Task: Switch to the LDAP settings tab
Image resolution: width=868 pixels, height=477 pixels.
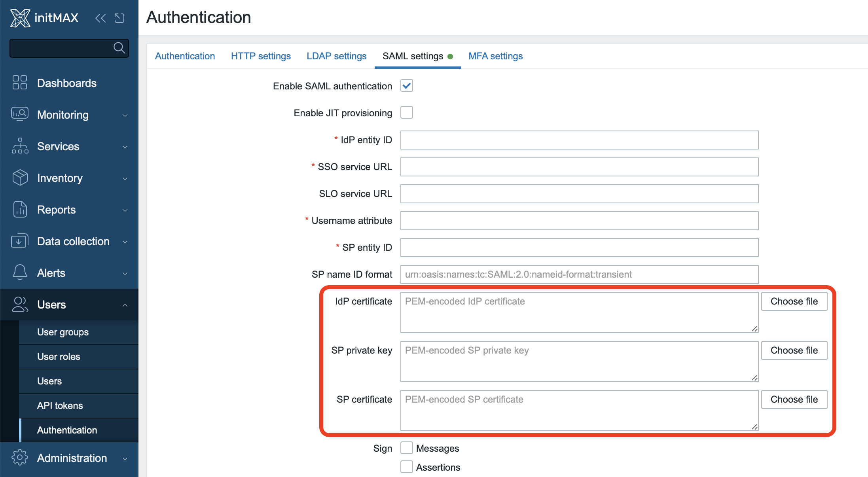Action: [x=336, y=56]
